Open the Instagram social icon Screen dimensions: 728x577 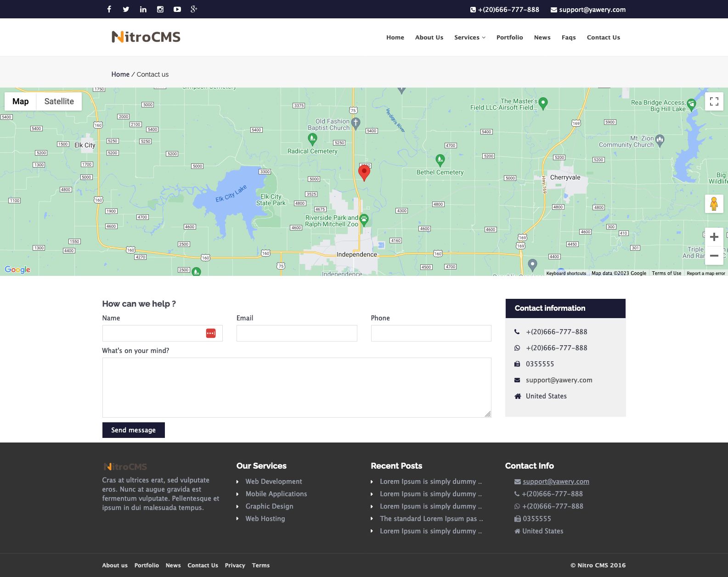160,9
